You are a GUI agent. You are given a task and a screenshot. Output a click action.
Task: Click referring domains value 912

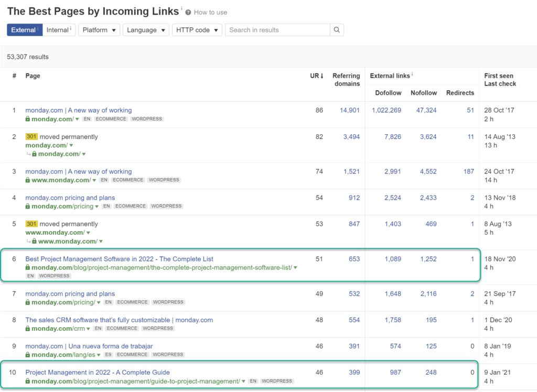[354, 198]
